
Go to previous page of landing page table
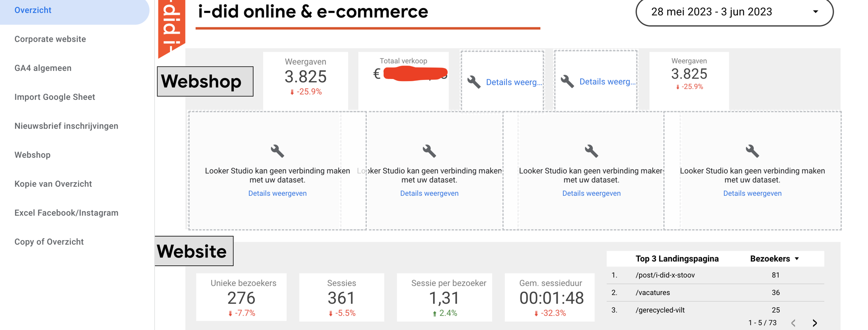point(793,323)
